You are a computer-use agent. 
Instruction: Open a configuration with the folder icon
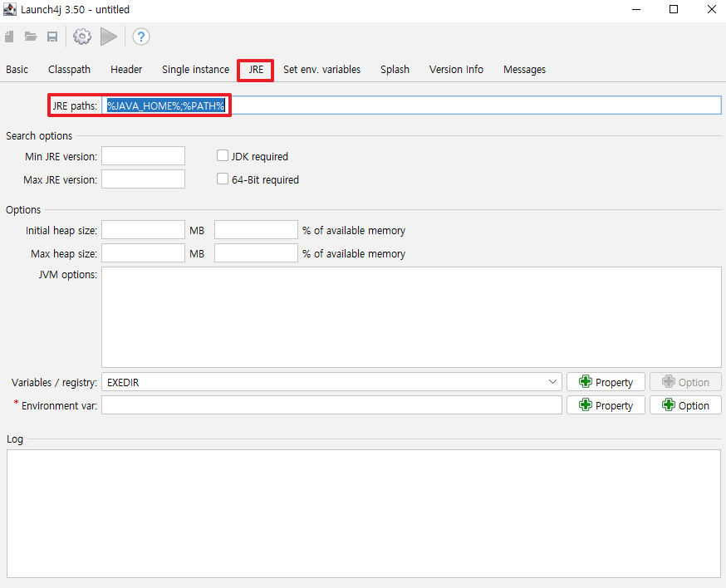tap(31, 37)
